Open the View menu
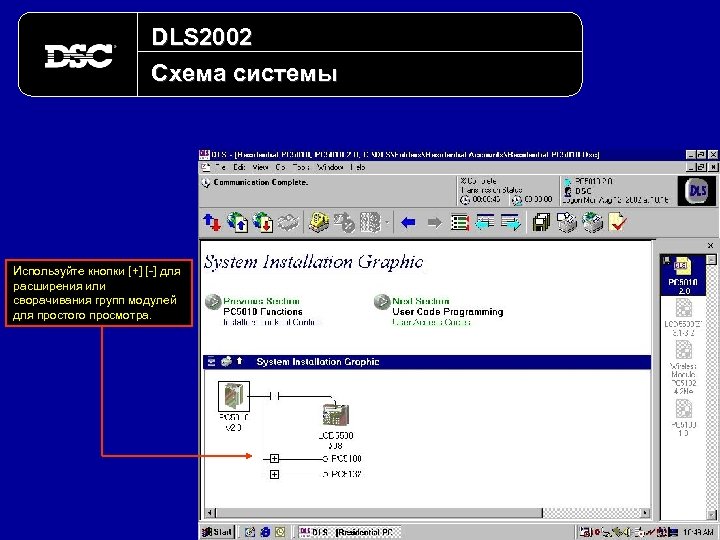 click(x=260, y=168)
